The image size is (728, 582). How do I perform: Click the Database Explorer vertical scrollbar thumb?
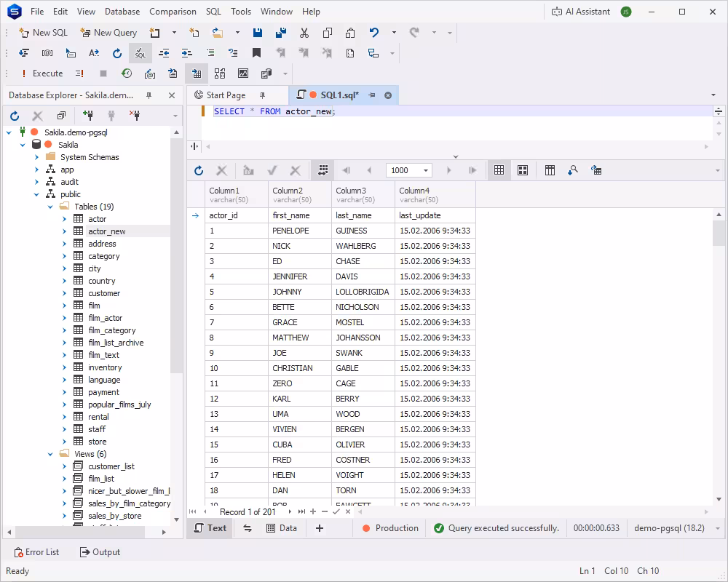click(176, 255)
